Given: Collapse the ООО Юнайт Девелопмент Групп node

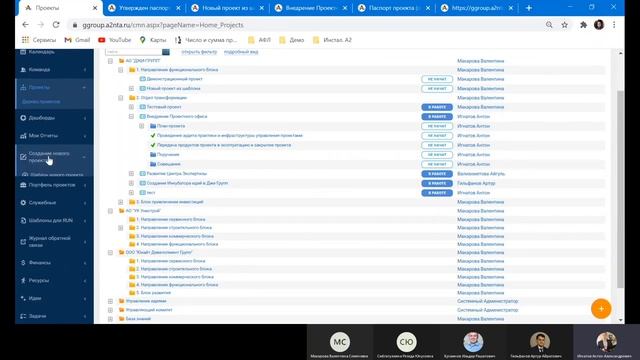Looking at the screenshot, I should coord(110,252).
